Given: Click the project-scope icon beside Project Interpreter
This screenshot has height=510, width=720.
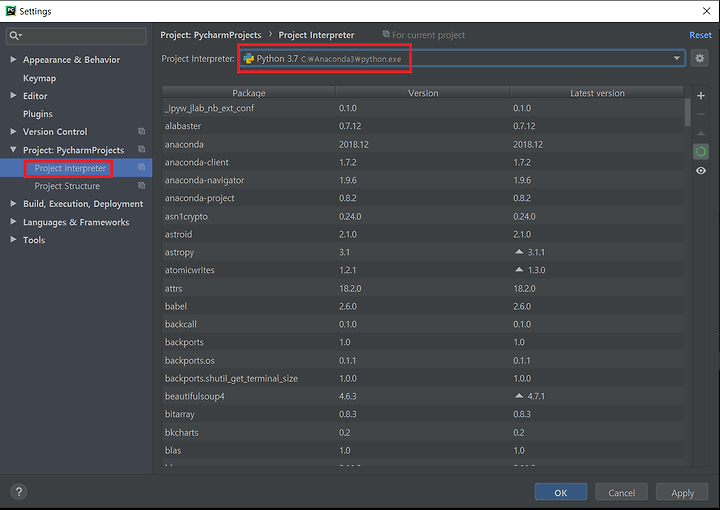Looking at the screenshot, I should (x=141, y=167).
